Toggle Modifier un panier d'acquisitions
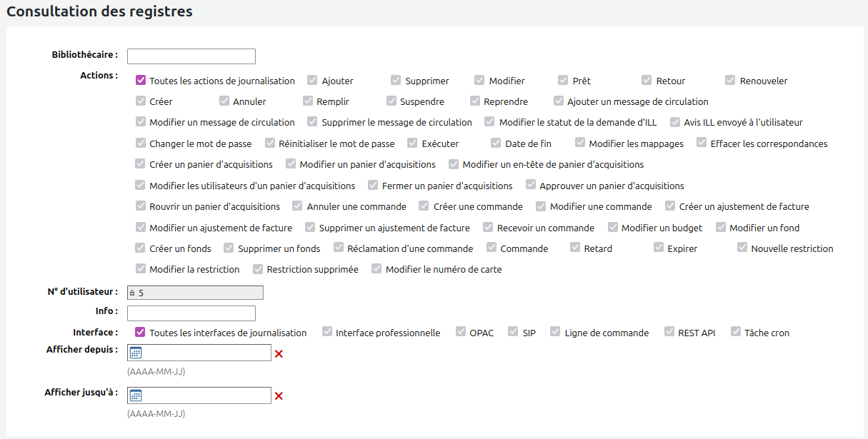Viewport: 868px width, 439px height. coord(291,164)
